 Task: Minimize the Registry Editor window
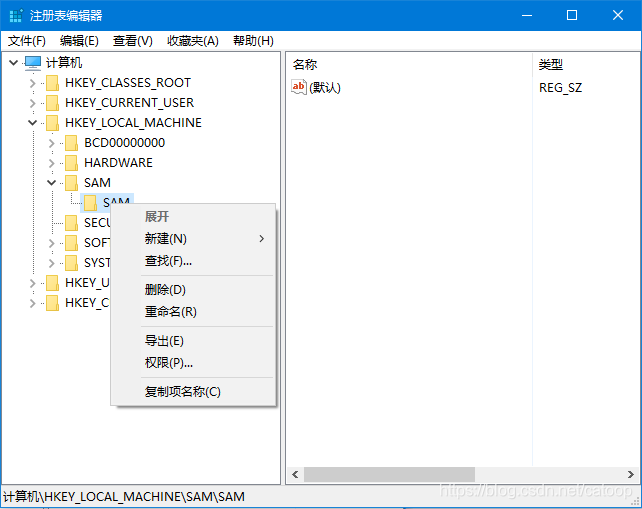[527, 16]
